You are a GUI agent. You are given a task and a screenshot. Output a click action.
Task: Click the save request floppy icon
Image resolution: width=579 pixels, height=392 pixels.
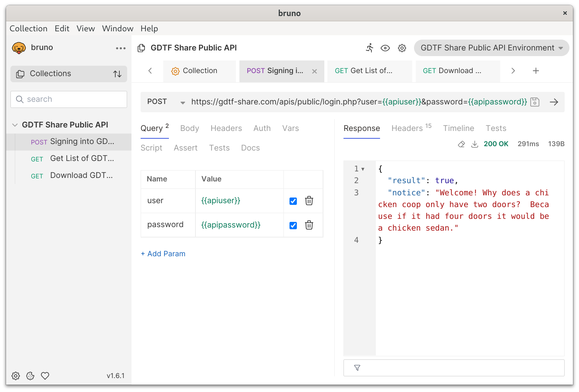(x=535, y=102)
